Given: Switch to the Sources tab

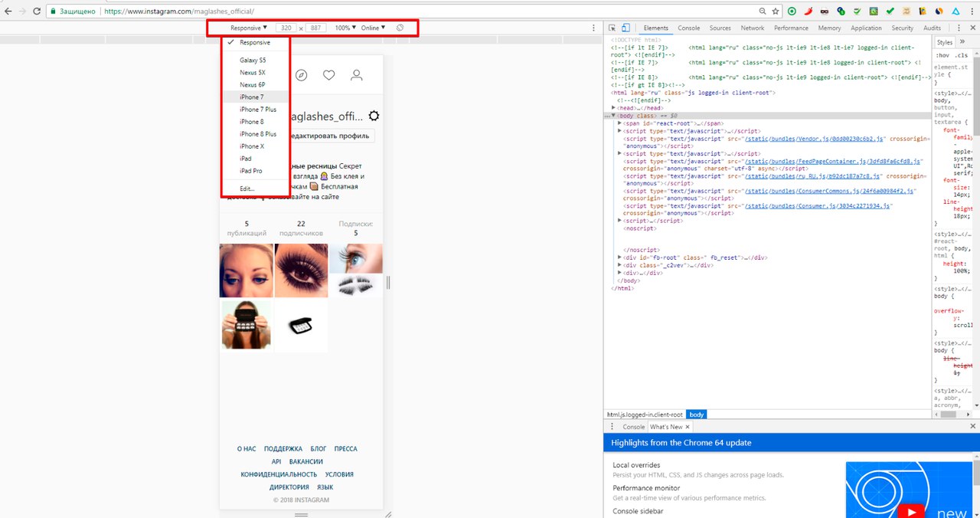Looking at the screenshot, I should [720, 28].
